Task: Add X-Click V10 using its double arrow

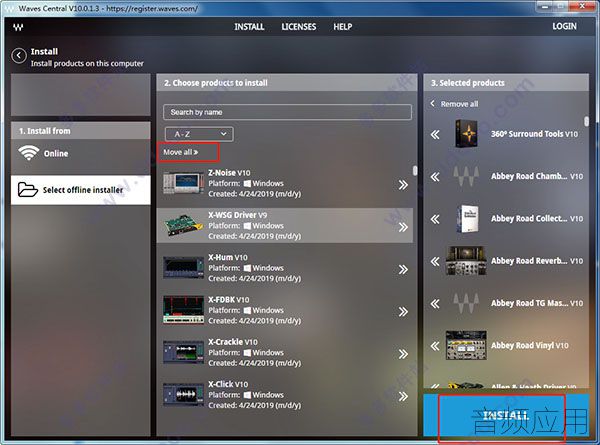Action: coord(403,396)
